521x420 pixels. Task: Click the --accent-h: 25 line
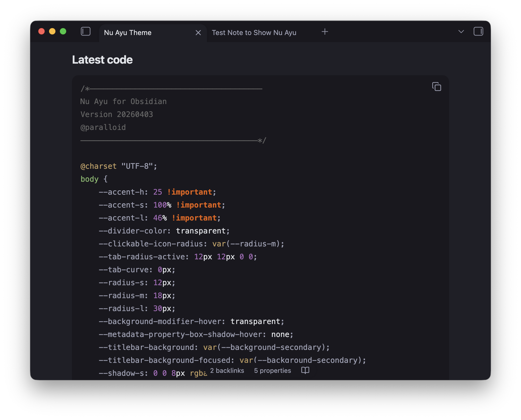pos(157,192)
